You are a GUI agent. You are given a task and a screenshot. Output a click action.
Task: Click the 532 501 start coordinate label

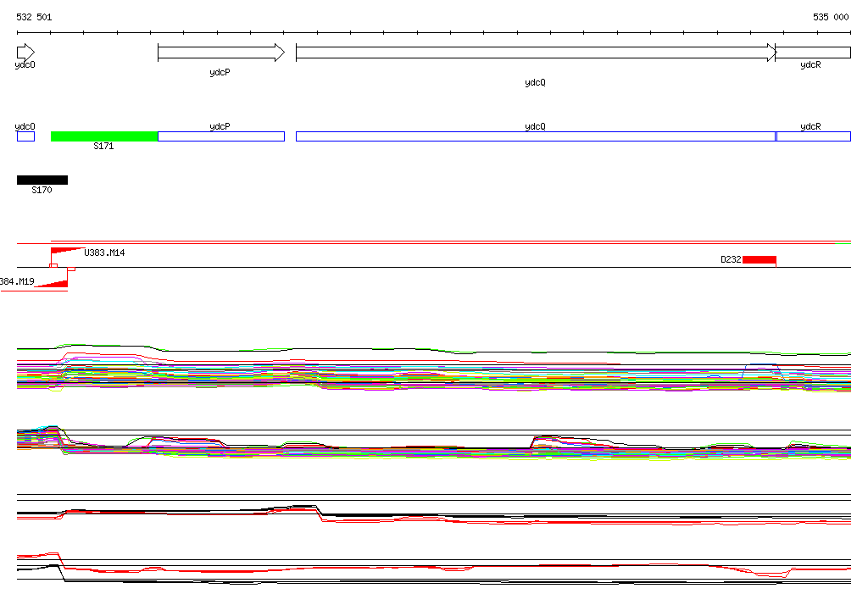(34, 17)
